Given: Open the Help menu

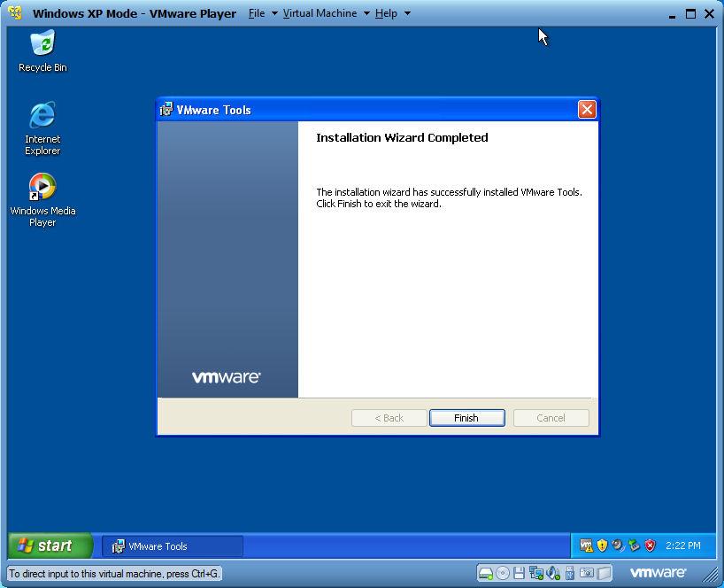Looking at the screenshot, I should click(x=386, y=13).
